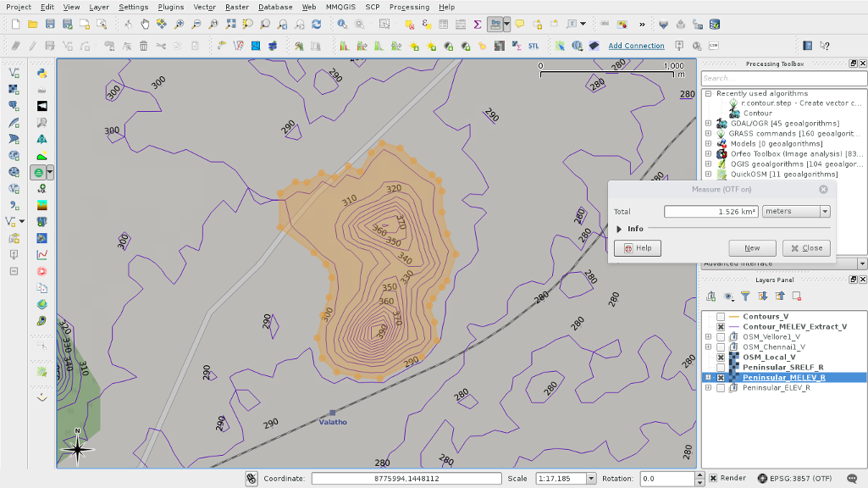The width and height of the screenshot is (868, 488).
Task: Click the Add Connection link
Action: pos(636,46)
